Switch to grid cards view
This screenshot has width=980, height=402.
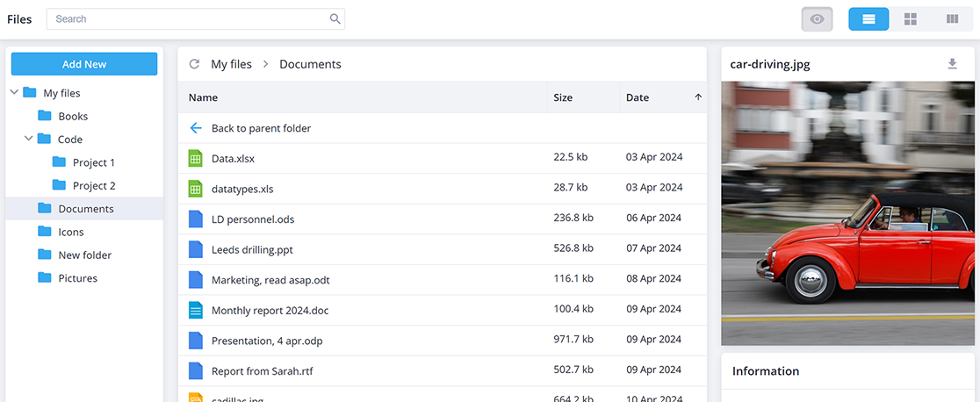pyautogui.click(x=910, y=19)
